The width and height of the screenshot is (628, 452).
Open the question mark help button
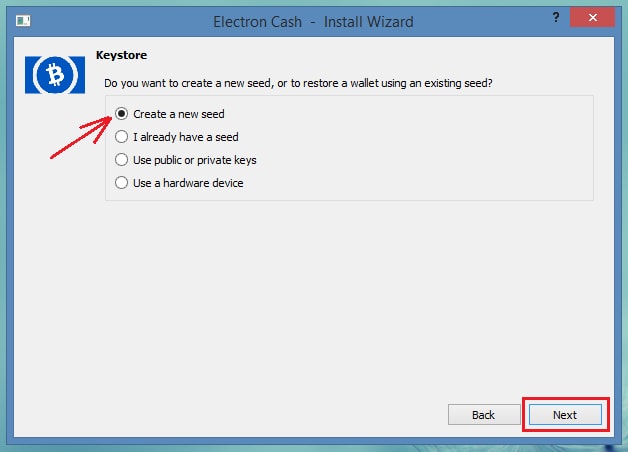[556, 18]
